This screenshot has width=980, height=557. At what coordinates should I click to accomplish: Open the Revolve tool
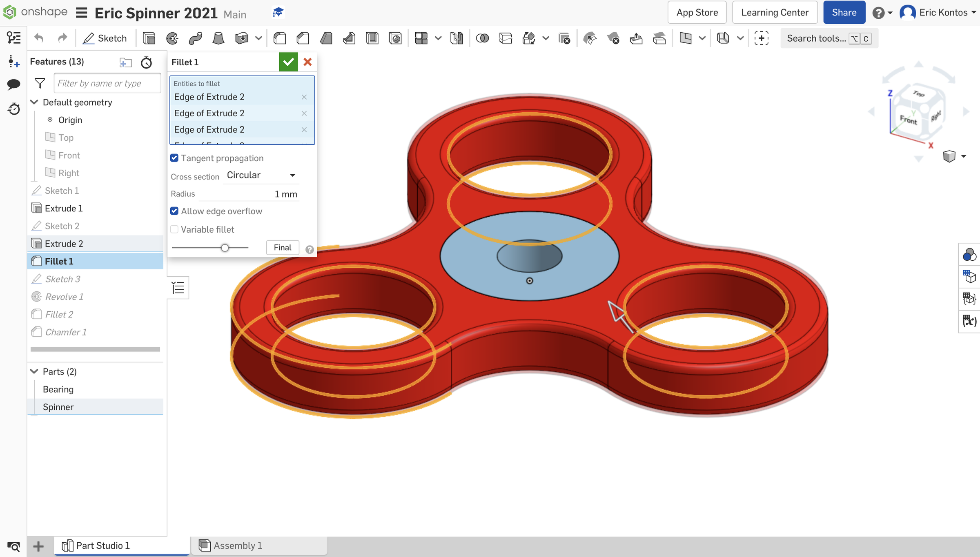click(172, 38)
